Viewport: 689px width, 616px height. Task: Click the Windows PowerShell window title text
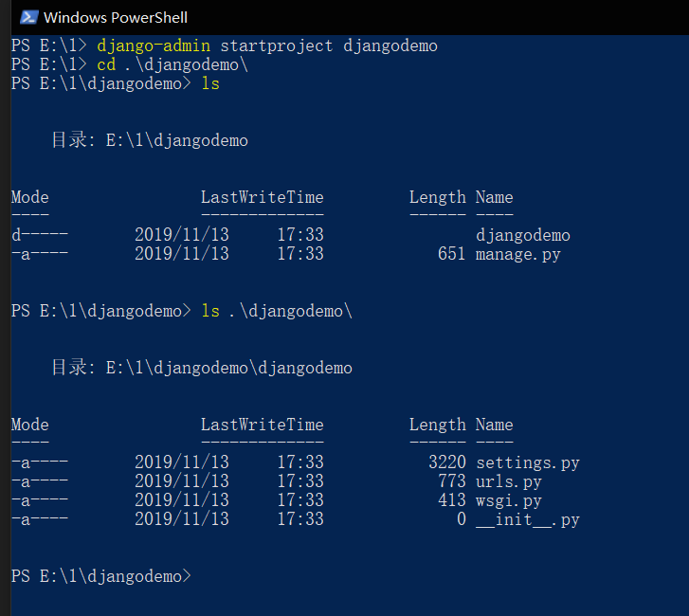[x=116, y=18]
